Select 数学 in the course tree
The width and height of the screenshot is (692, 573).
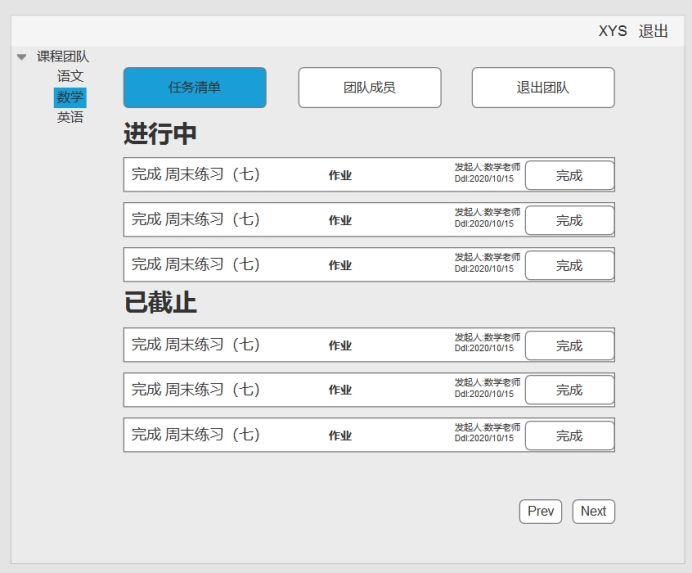coord(70,97)
